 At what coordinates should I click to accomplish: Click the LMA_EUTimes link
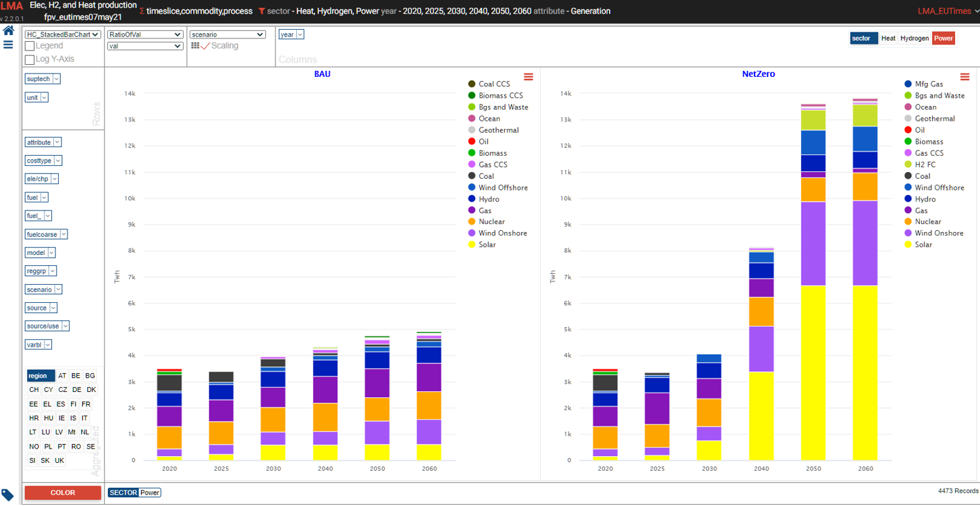(944, 11)
